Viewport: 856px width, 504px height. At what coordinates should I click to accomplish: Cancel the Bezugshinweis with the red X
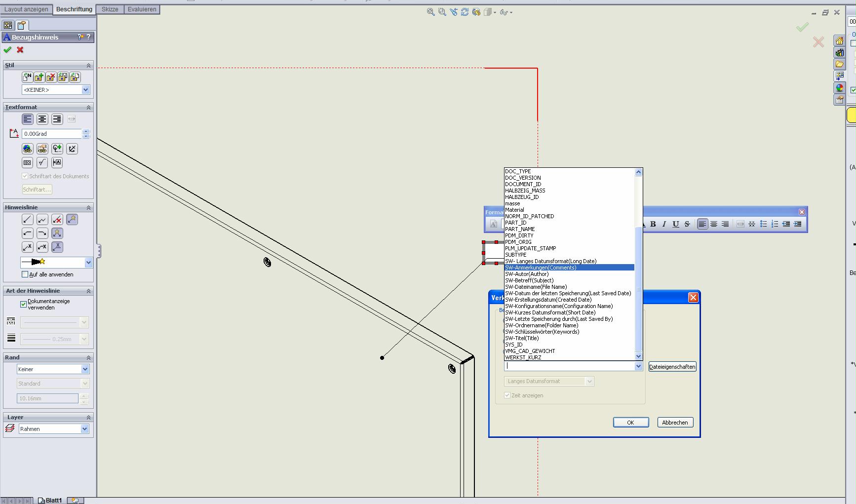tap(20, 50)
